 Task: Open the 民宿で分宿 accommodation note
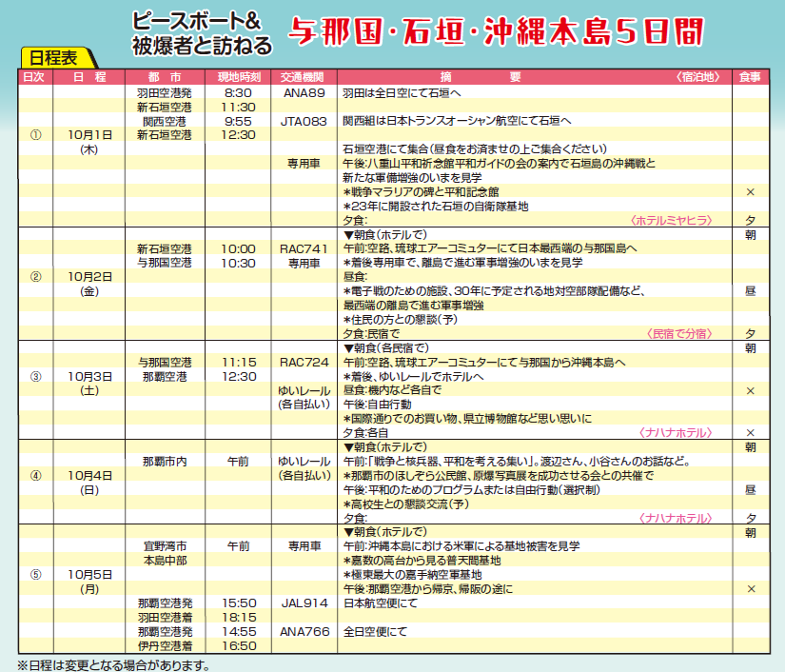[x=679, y=334]
